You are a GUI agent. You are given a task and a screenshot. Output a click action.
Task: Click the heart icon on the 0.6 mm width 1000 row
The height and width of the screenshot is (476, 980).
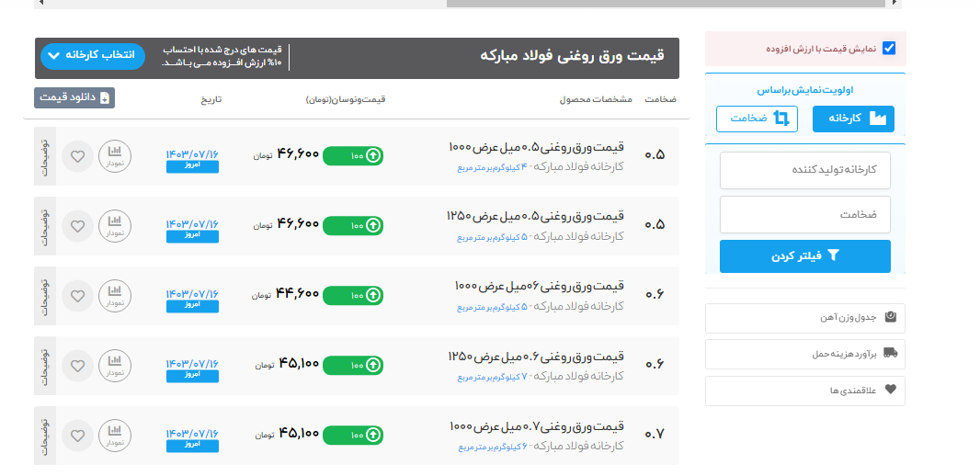[77, 296]
